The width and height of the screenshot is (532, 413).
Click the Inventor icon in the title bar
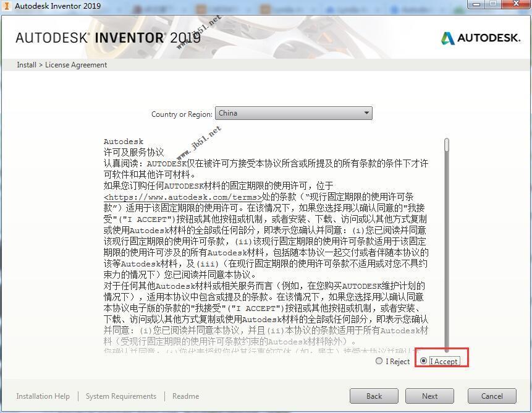point(6,6)
